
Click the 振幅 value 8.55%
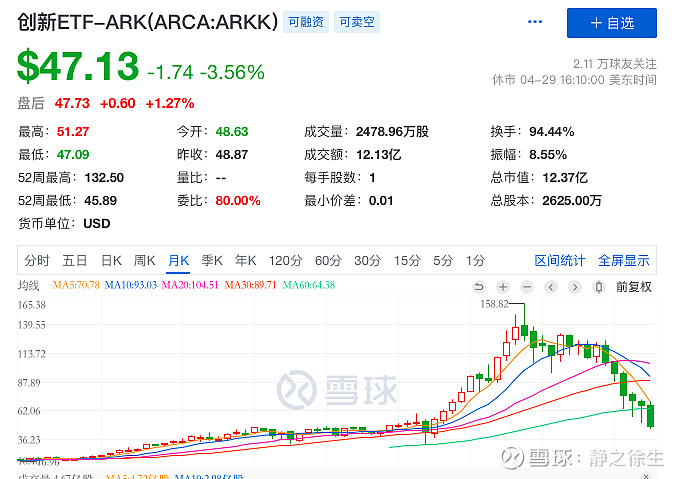548,154
